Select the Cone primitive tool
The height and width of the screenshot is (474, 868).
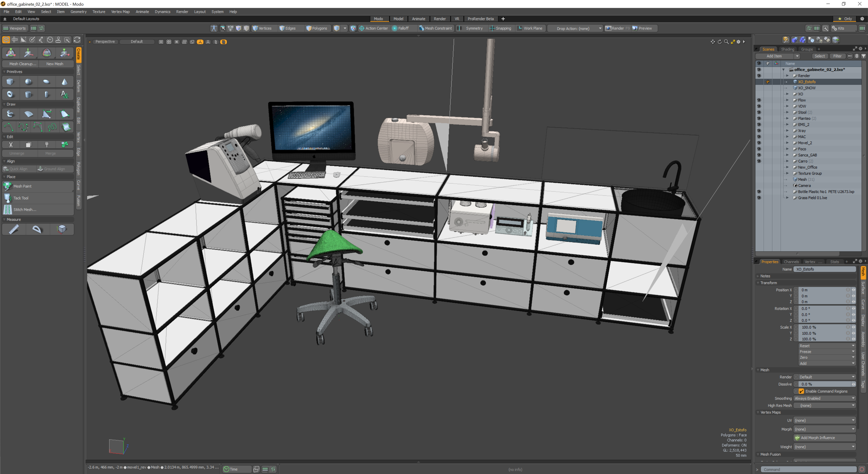tap(65, 82)
